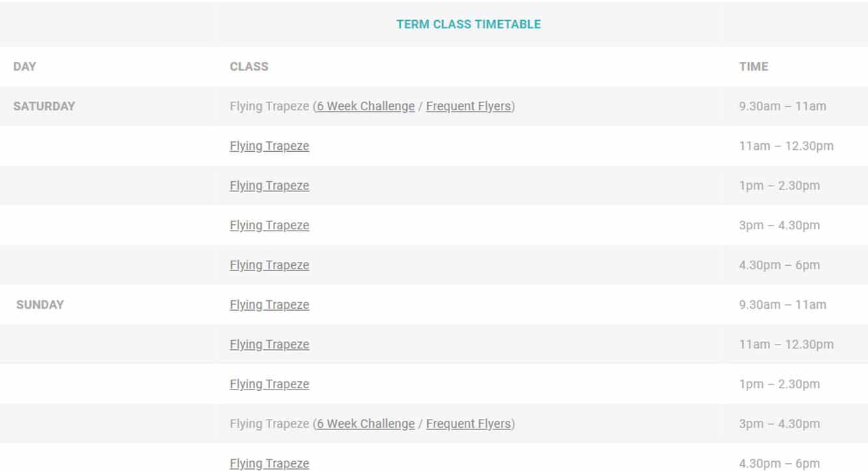
Task: Open Sunday 9.30am Flying Trapeze link
Action: click(x=269, y=305)
